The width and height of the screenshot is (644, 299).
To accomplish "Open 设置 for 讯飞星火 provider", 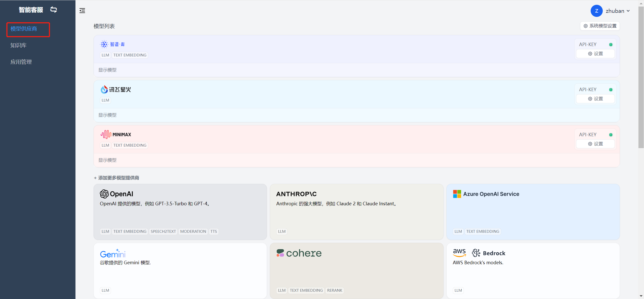I will click(x=595, y=99).
